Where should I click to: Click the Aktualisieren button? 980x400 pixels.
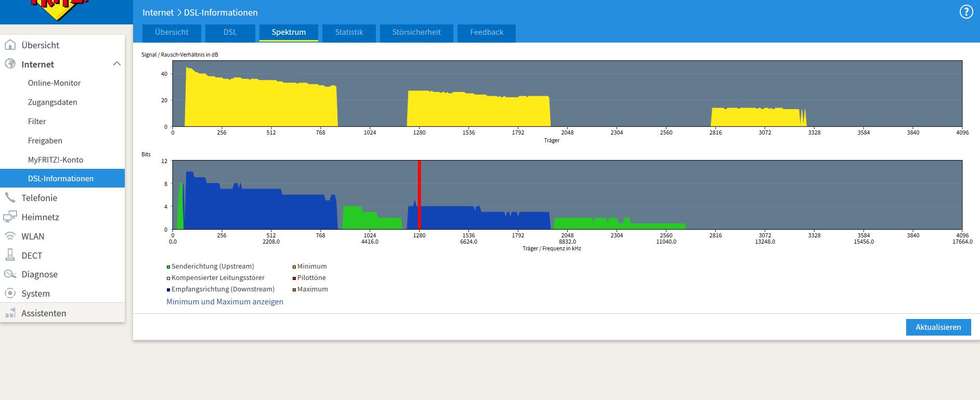(x=938, y=327)
